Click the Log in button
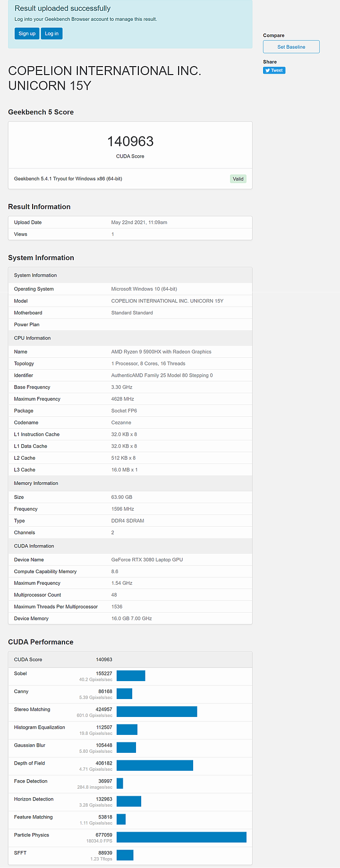The height and width of the screenshot is (868, 340). tap(51, 34)
